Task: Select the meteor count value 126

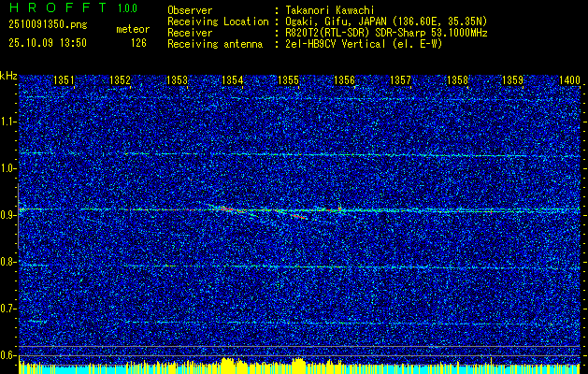Action: pyautogui.click(x=138, y=43)
